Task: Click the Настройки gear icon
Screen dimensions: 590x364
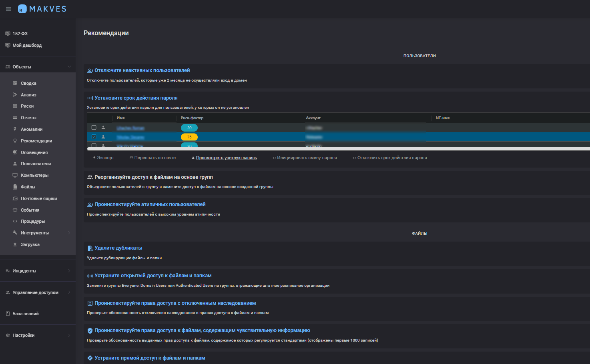Action: point(8,335)
